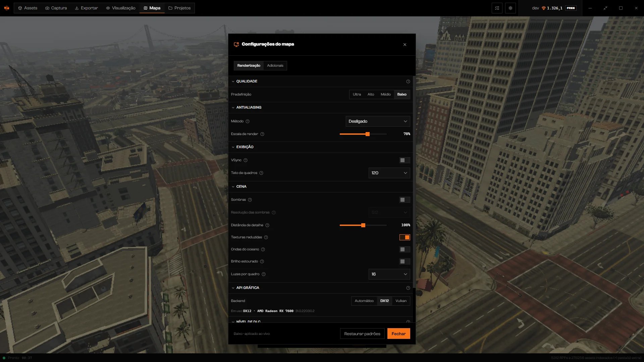The image size is (644, 362).
Task: Open the task list icon in title bar
Action: (497, 8)
